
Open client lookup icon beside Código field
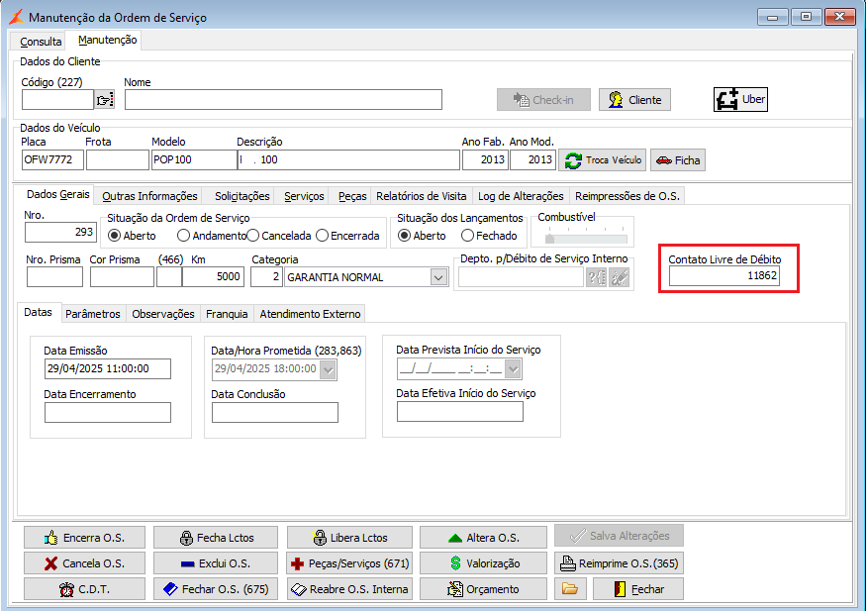pos(105,100)
